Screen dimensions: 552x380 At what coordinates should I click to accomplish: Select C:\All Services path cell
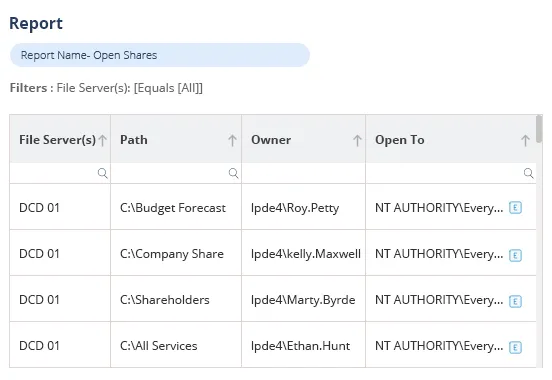[x=176, y=344]
